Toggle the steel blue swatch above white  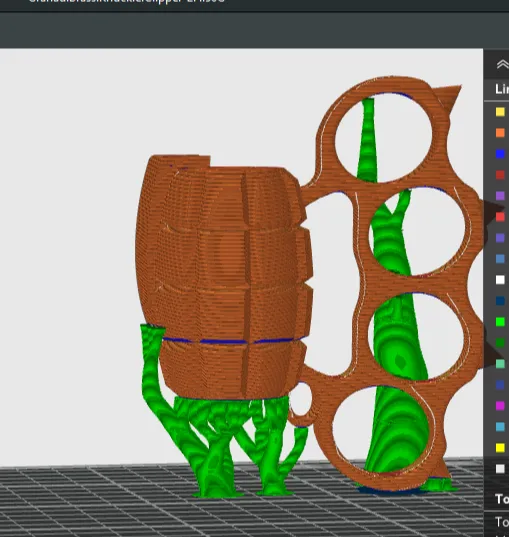(500, 259)
